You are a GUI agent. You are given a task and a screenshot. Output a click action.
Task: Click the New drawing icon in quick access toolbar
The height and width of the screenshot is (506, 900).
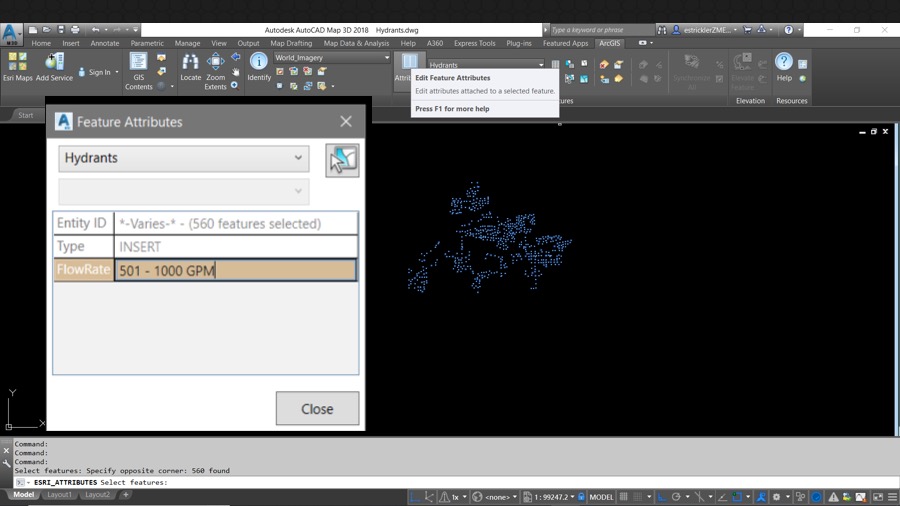pyautogui.click(x=33, y=30)
